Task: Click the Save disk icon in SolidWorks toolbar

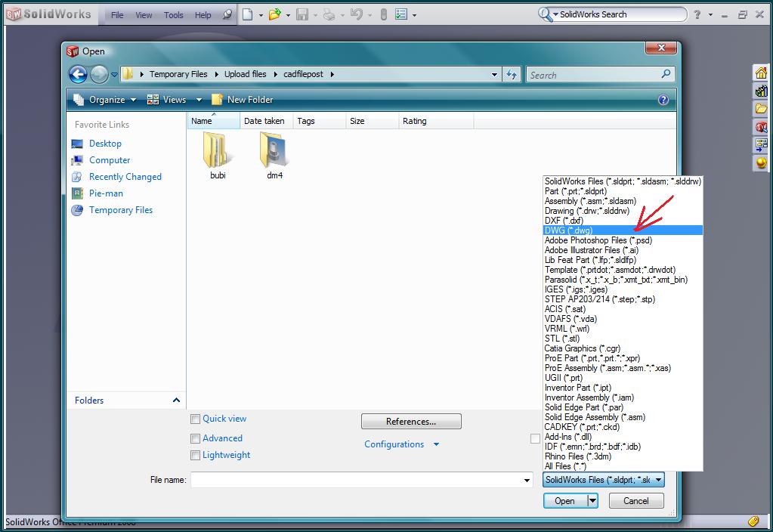Action: point(302,15)
